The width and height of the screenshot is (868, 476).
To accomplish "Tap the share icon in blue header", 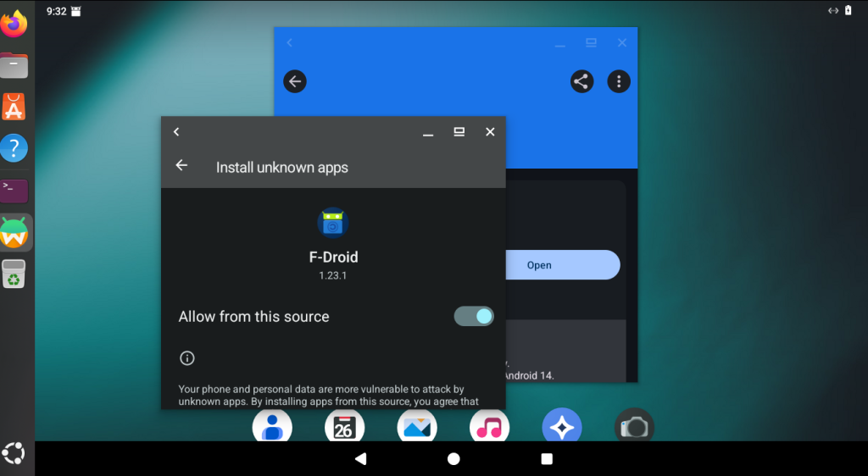I will [x=581, y=81].
